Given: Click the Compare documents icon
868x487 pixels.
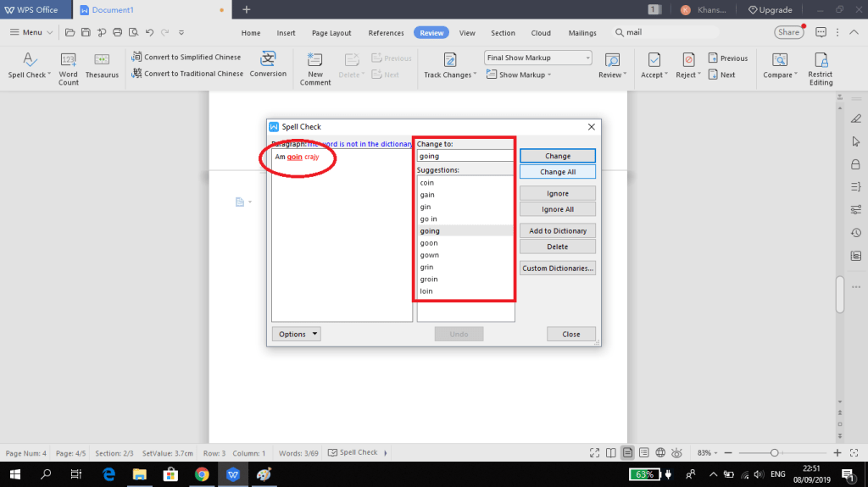Looking at the screenshot, I should point(781,60).
